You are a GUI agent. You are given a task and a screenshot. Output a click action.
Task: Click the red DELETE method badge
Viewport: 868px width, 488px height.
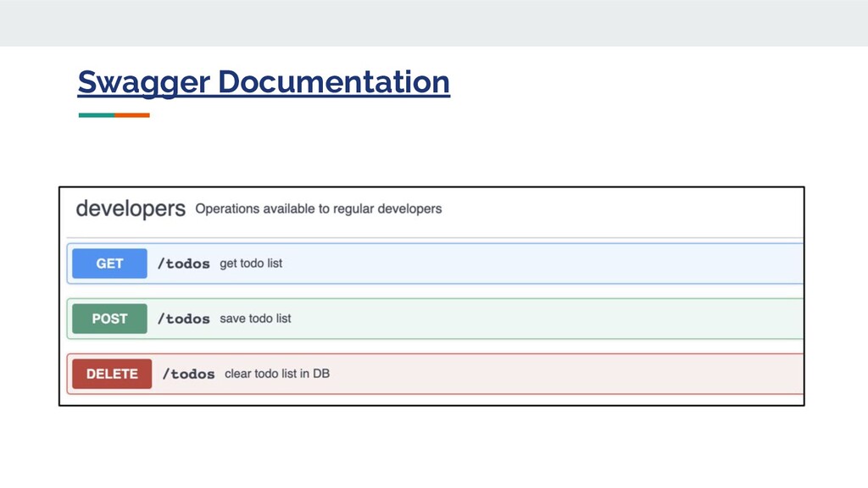[x=112, y=374]
